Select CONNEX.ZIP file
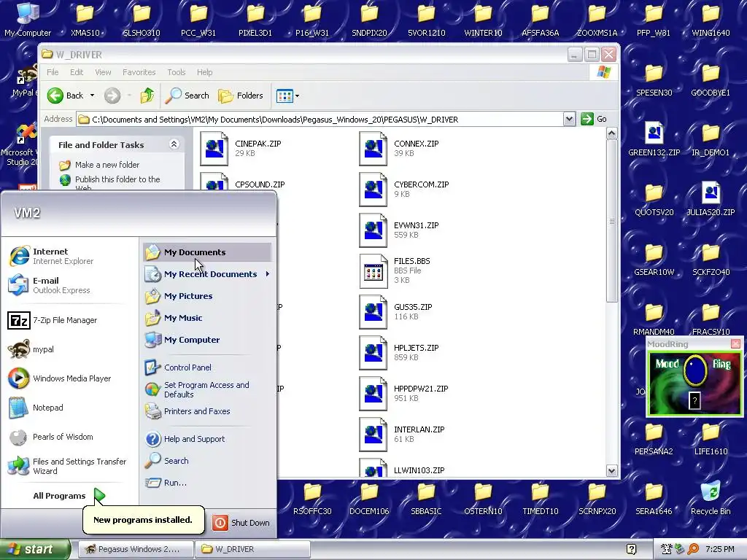Image resolution: width=747 pixels, height=560 pixels. click(399, 148)
